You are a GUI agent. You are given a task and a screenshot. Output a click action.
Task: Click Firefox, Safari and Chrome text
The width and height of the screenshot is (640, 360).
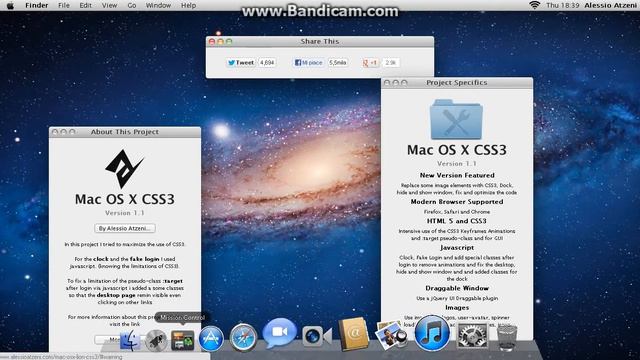(x=457, y=212)
